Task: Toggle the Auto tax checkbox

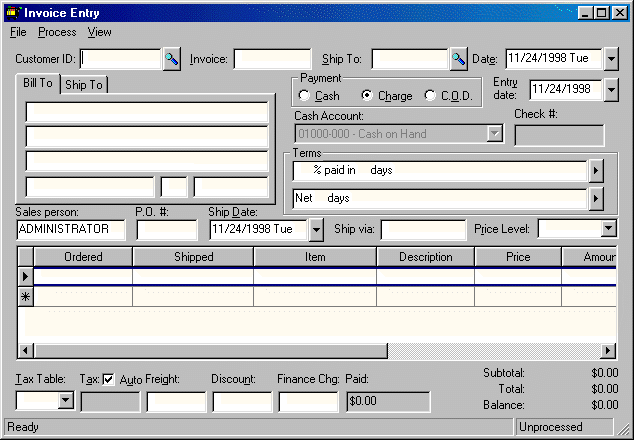Action: click(109, 379)
